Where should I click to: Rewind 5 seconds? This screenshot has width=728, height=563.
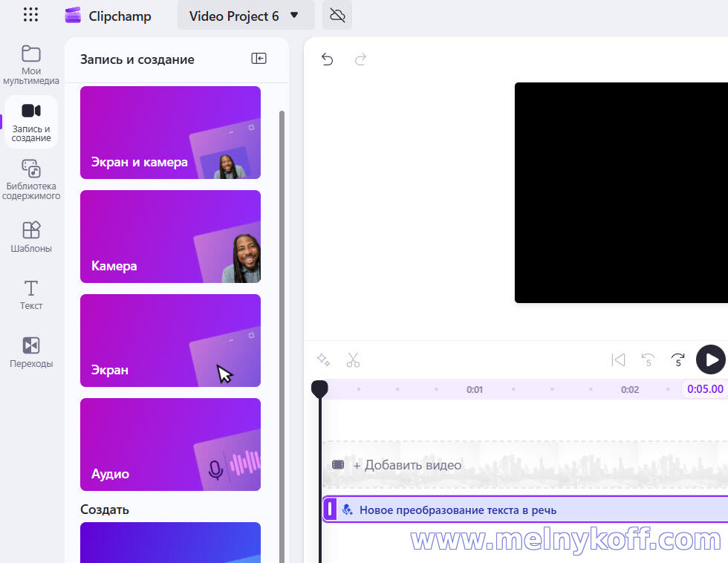click(648, 360)
